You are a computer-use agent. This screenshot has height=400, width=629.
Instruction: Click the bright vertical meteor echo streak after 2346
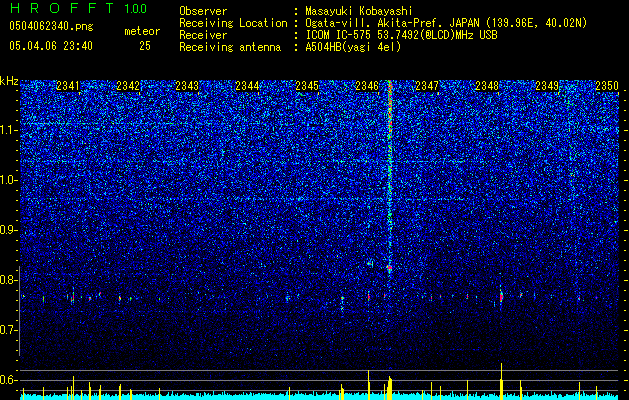(x=390, y=177)
